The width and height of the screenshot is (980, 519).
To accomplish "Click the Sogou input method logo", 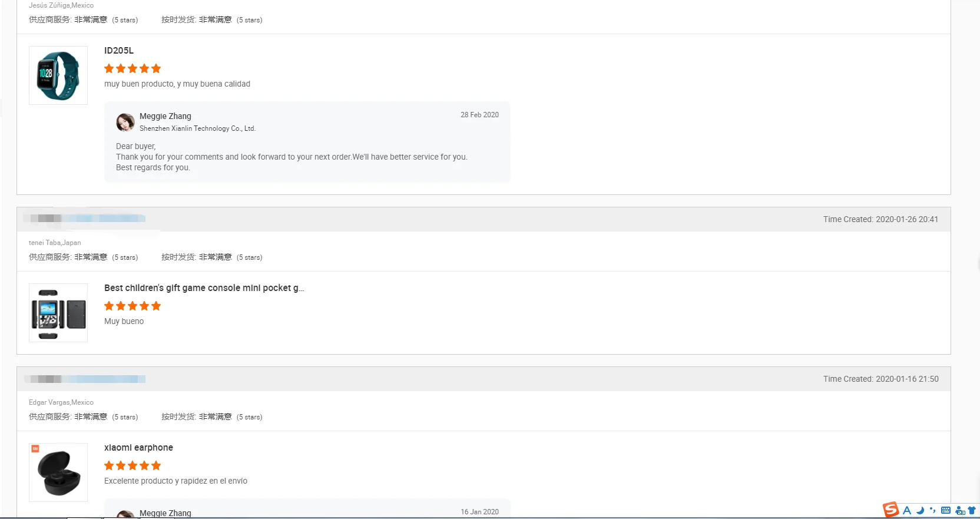I will click(x=890, y=510).
